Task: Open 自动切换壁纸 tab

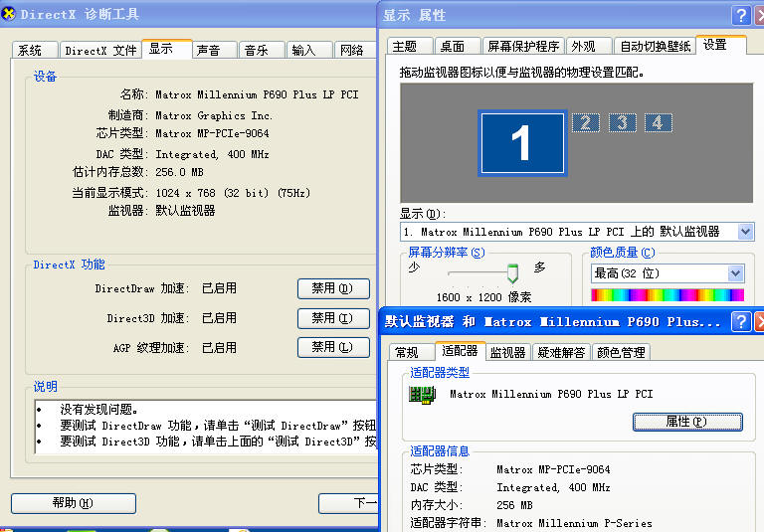Action: tap(655, 47)
